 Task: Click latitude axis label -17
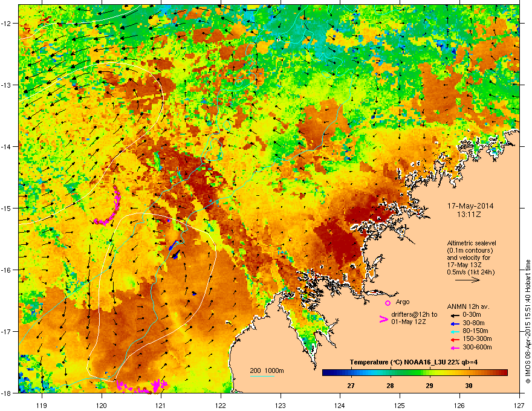pyautogui.click(x=7, y=331)
